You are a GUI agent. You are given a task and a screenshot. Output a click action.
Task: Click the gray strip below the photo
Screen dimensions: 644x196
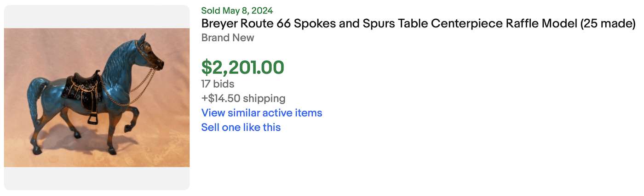pyautogui.click(x=97, y=178)
